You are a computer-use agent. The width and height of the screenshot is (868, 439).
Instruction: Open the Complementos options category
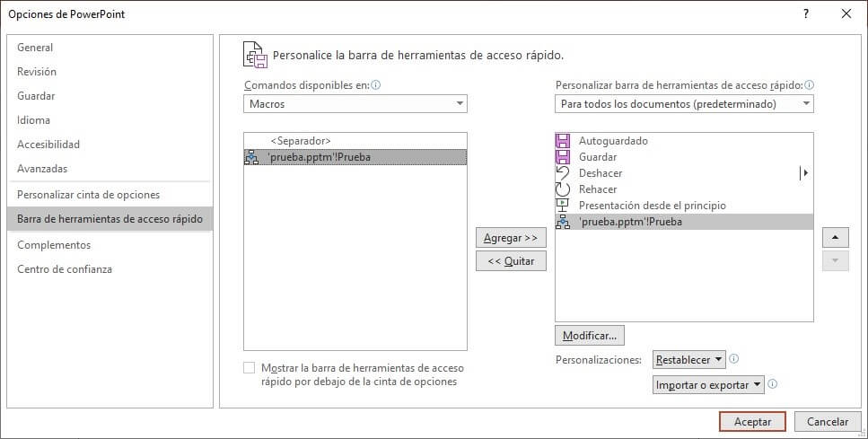[x=110, y=245]
